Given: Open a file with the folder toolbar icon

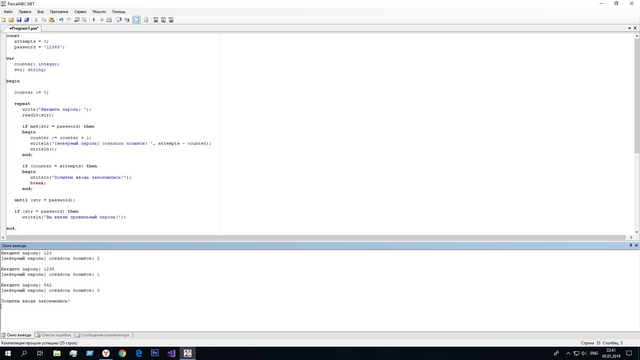Looking at the screenshot, I should [x=11, y=20].
